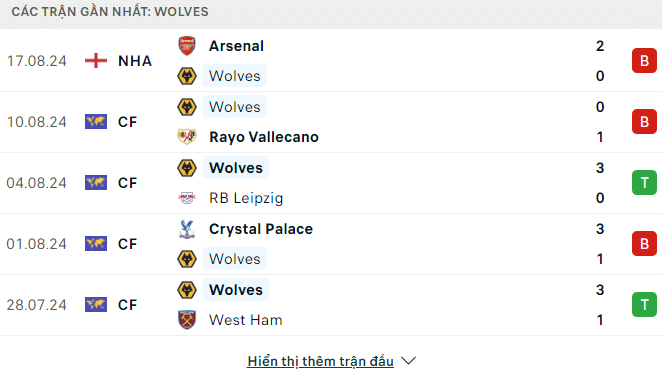
Task: Click the Rayo Vallecano crest icon
Action: 187,137
